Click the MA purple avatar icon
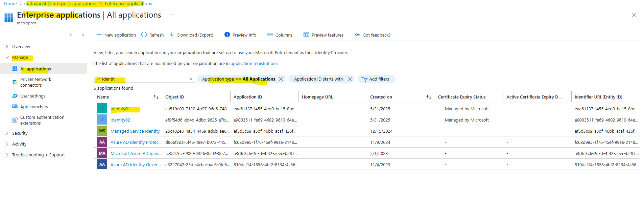 coord(102,153)
